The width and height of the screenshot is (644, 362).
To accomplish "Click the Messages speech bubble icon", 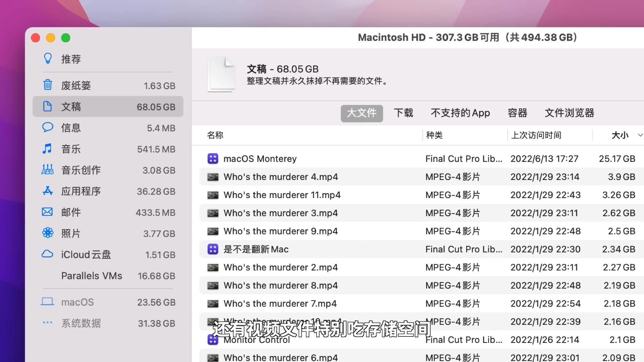I will 48,127.
